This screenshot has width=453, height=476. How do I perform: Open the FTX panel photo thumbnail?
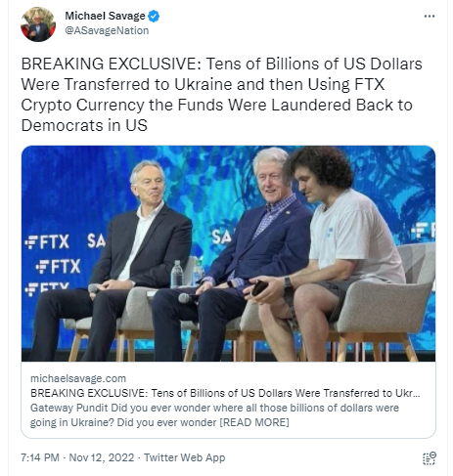pyautogui.click(x=228, y=253)
